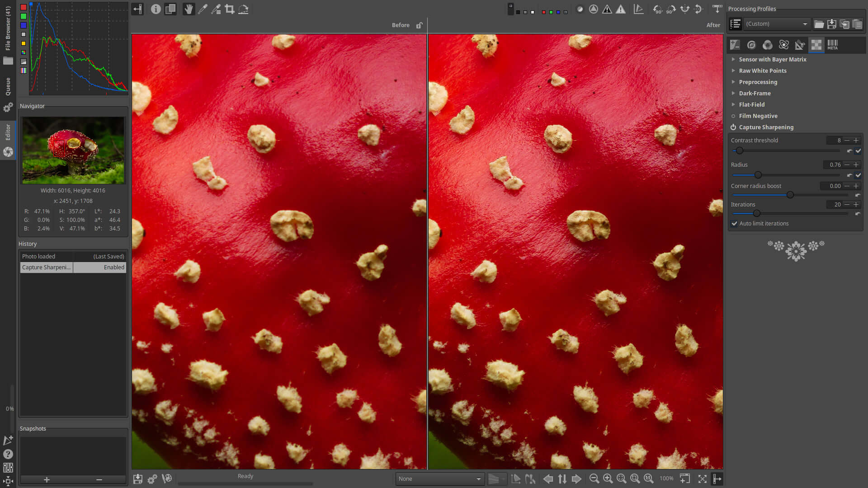Click the crop tool icon
This screenshot has width=868, height=488.
230,9
